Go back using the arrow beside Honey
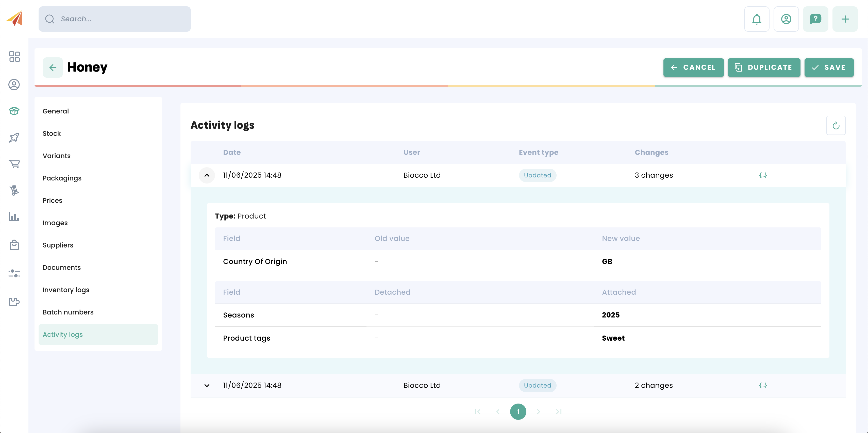868x433 pixels. [x=53, y=68]
